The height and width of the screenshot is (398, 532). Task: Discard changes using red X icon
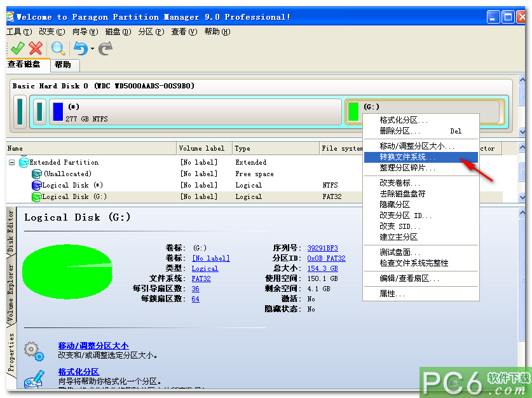pos(36,48)
